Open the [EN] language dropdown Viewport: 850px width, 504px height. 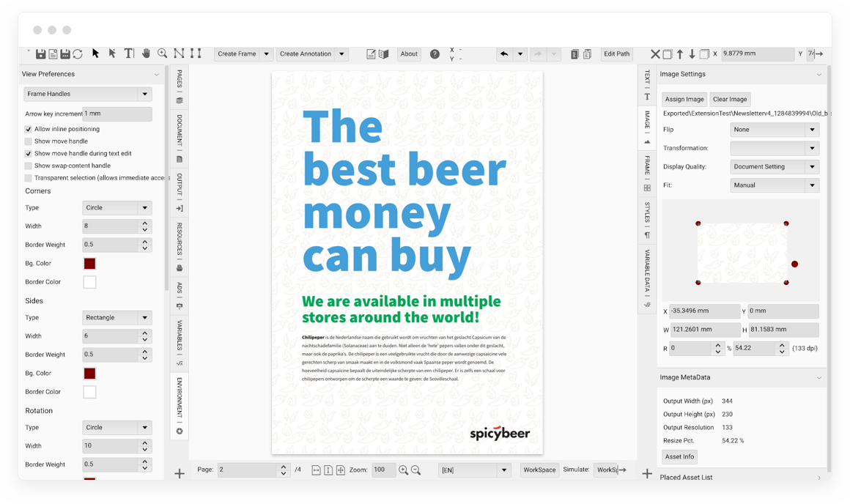coord(474,470)
